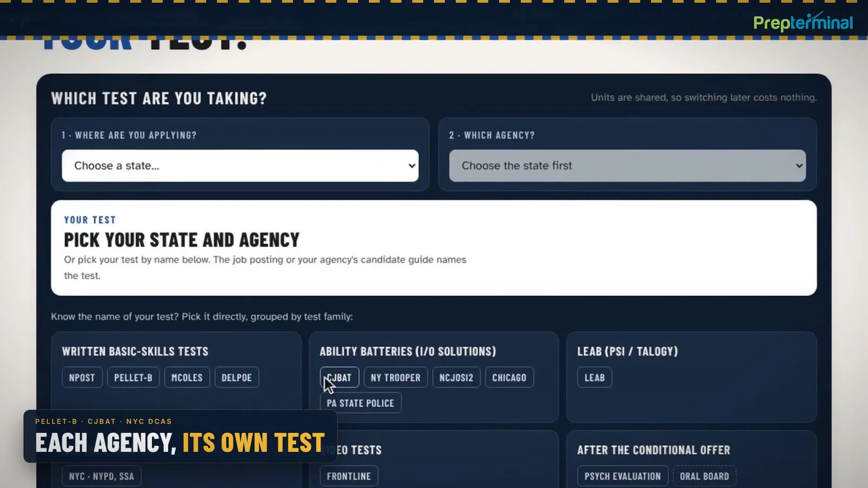Open the PSYCH EVALUATION chip
The width and height of the screenshot is (868, 488).
(623, 476)
